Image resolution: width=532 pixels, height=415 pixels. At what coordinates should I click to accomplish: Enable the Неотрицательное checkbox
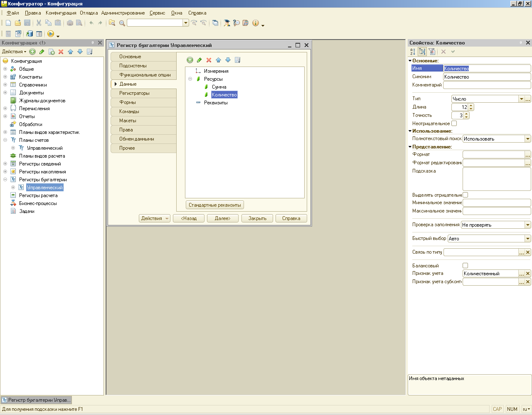[454, 123]
